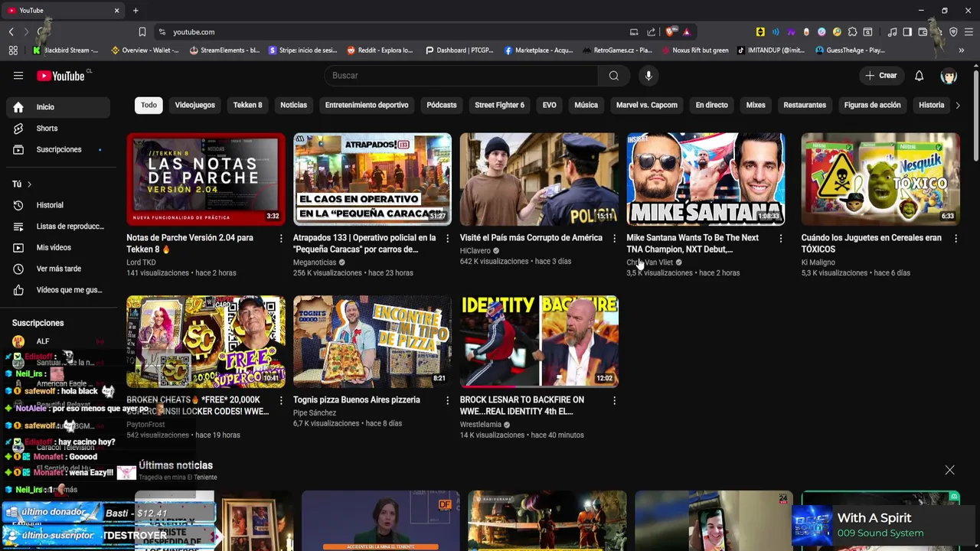Open the browser sidebar panel icon
The image size is (980, 551).
click(x=907, y=32)
